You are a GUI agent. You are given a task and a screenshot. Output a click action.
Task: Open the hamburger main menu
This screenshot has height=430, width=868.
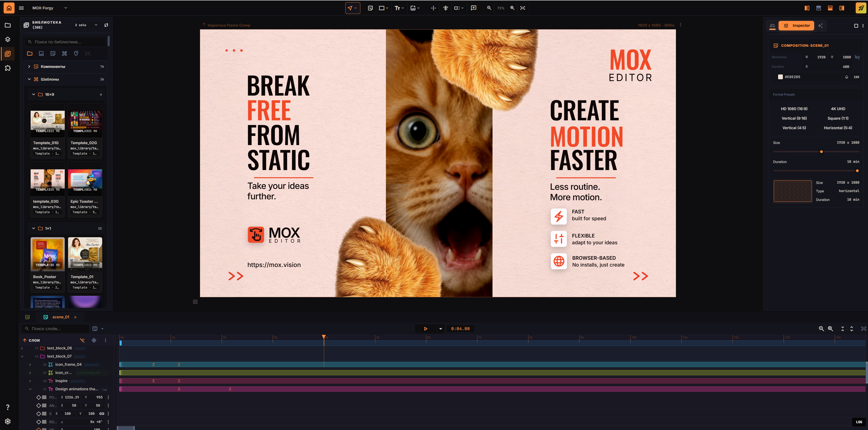tap(21, 8)
